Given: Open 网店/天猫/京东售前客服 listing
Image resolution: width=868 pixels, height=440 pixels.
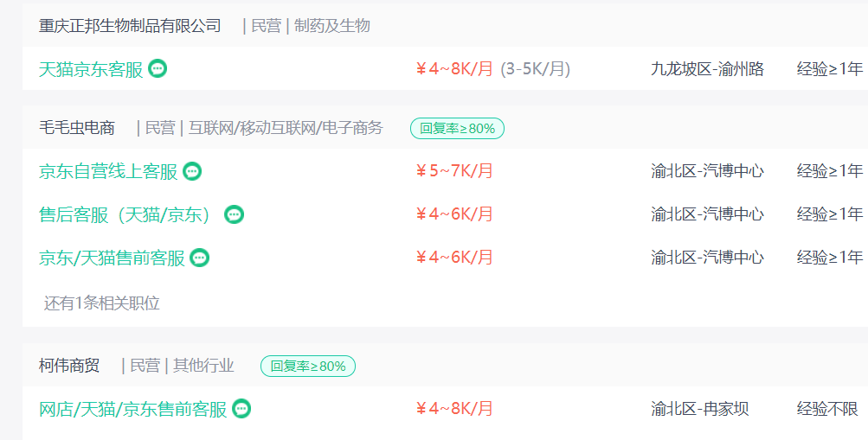Looking at the screenshot, I should pyautogui.click(x=133, y=409).
